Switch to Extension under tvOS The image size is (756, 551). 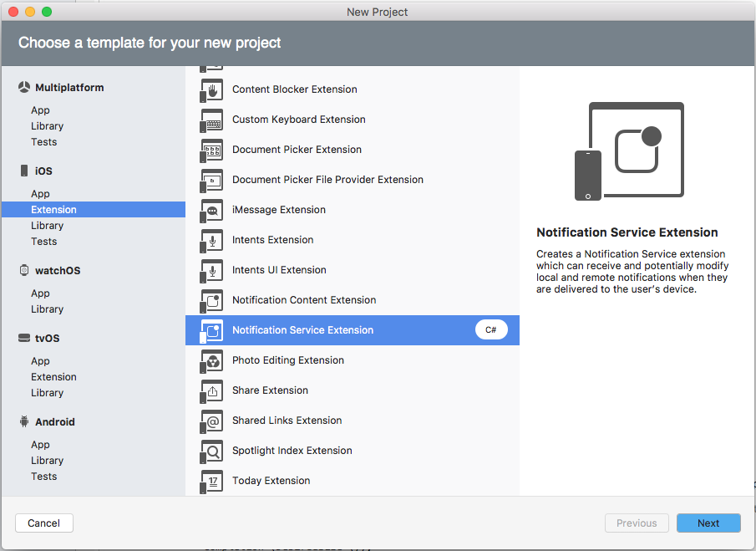[x=53, y=376]
